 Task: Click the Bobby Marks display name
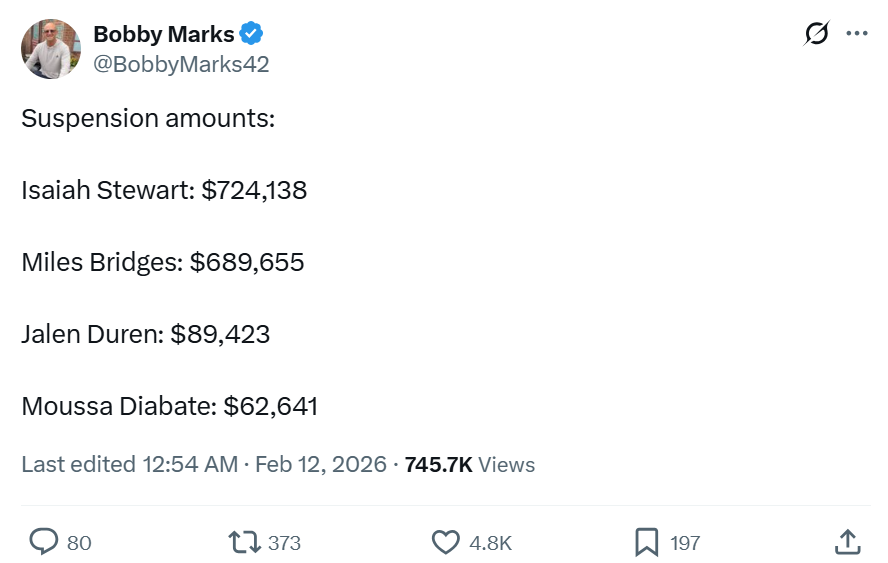pyautogui.click(x=164, y=34)
